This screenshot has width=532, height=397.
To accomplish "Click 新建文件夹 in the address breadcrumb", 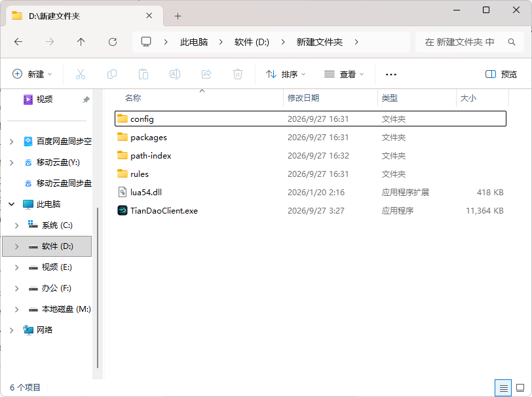I will pyautogui.click(x=319, y=42).
